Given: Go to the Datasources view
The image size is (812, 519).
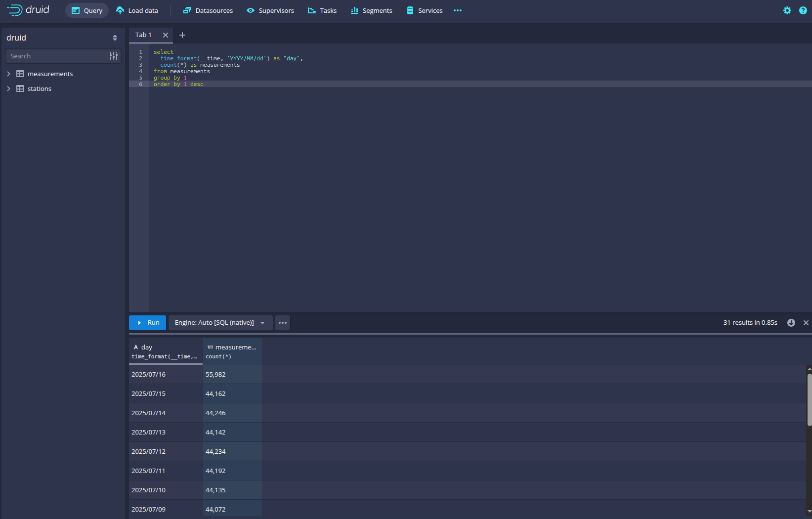Looking at the screenshot, I should click(208, 10).
